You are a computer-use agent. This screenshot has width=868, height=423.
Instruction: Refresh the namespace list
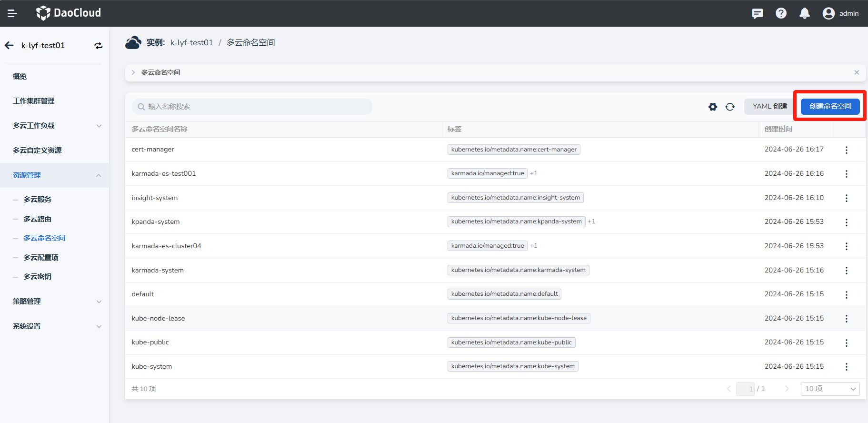click(730, 107)
